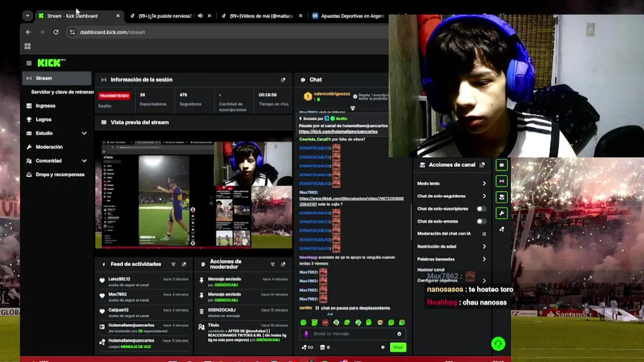Filter the Feed de actividades
644x362 pixels.
(x=173, y=264)
